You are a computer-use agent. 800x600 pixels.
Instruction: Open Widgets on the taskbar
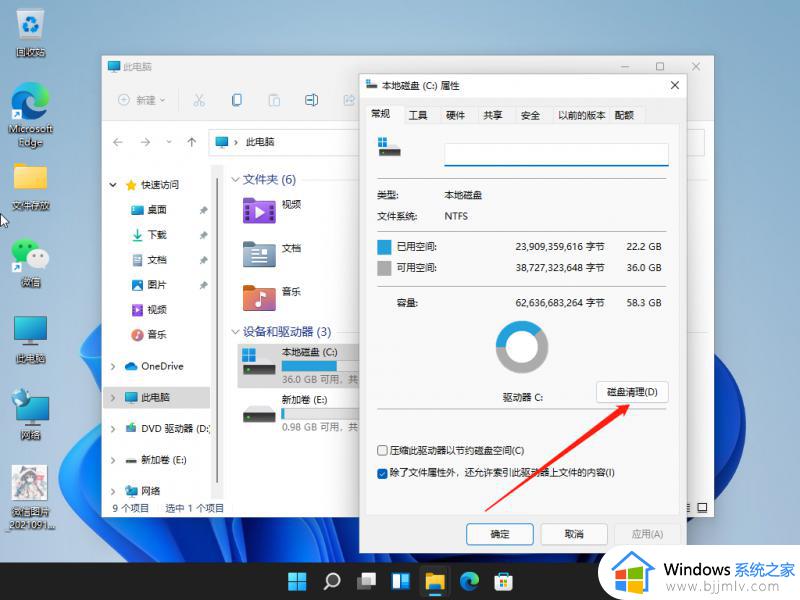coord(401,581)
